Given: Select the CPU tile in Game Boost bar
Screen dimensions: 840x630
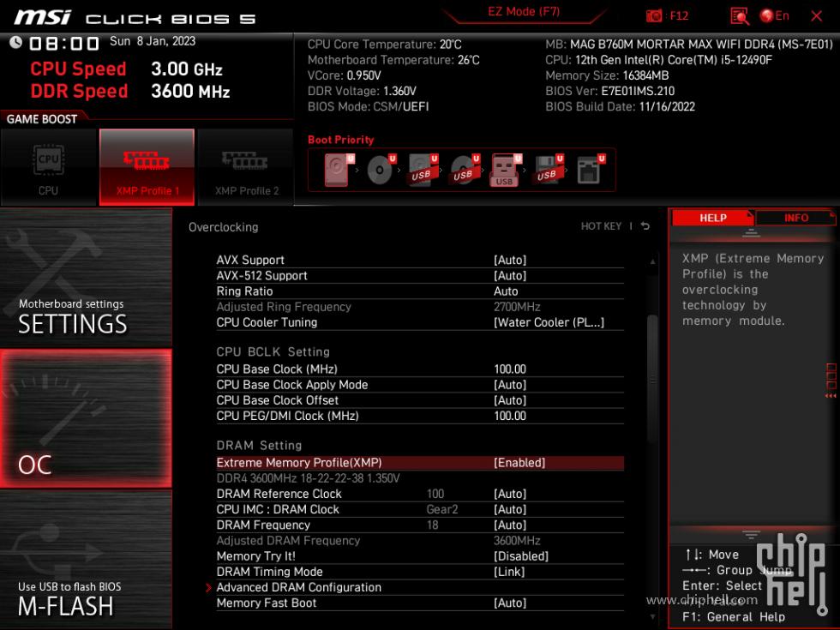Looking at the screenshot, I should (49, 167).
